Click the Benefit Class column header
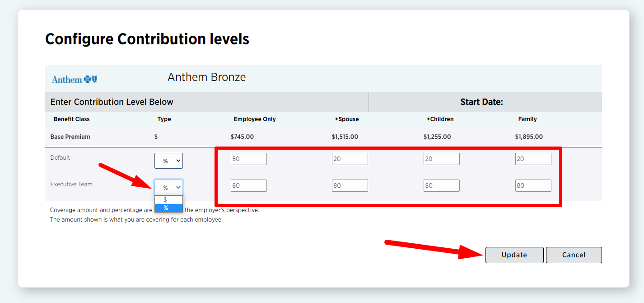The width and height of the screenshot is (644, 303). point(71,119)
